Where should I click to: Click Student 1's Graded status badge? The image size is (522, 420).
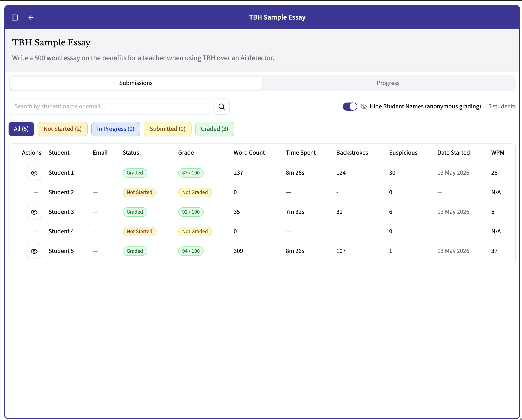pos(135,173)
